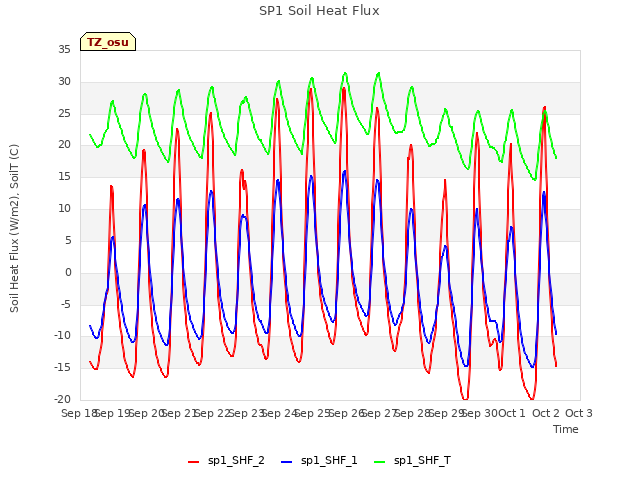
Task: Click the -5 y-axis tick label
Action: 66,304
